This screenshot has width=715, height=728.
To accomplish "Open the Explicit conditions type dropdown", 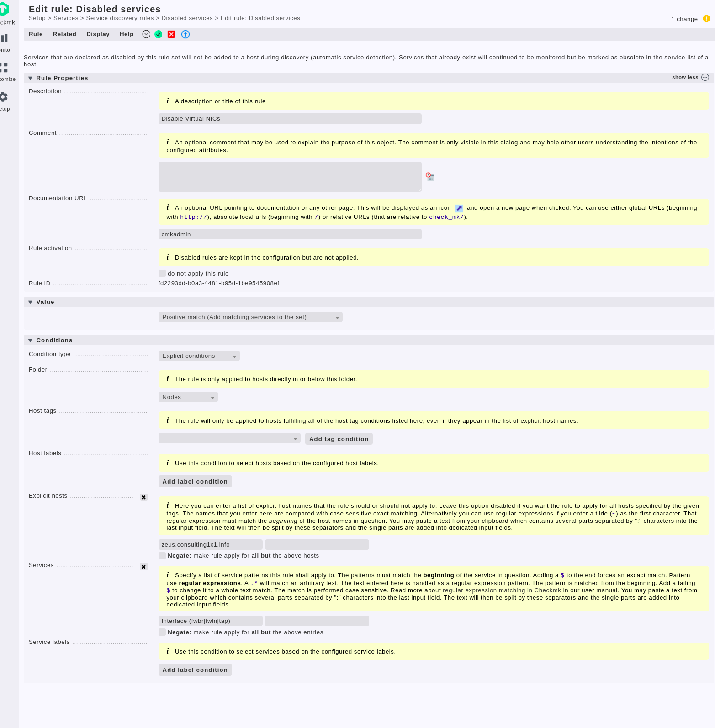I will (x=199, y=356).
